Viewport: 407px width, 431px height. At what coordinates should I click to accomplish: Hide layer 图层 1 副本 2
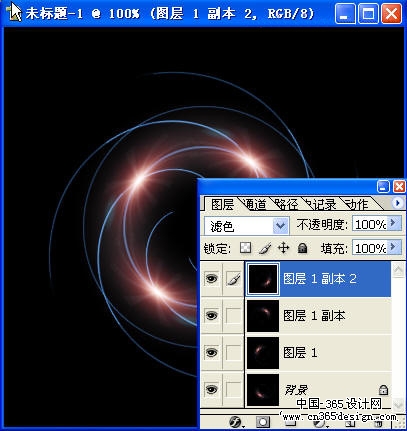pos(211,278)
